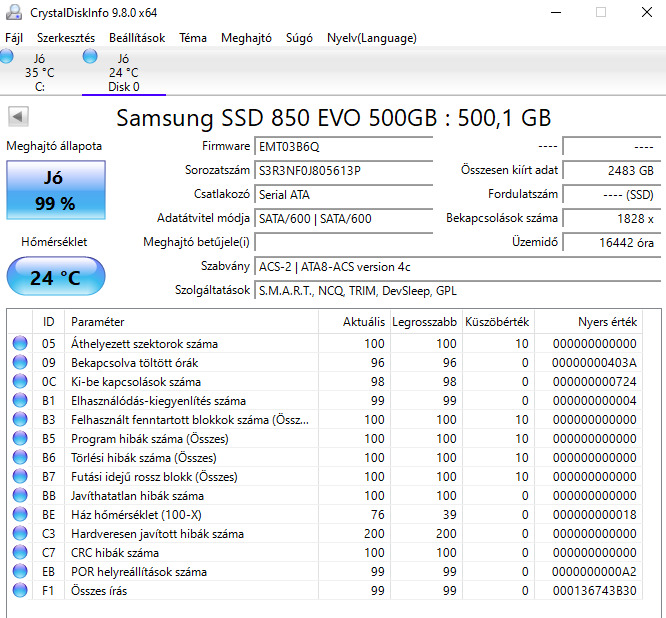
Task: Click the ACS-2 standard field
Action: pos(457,267)
